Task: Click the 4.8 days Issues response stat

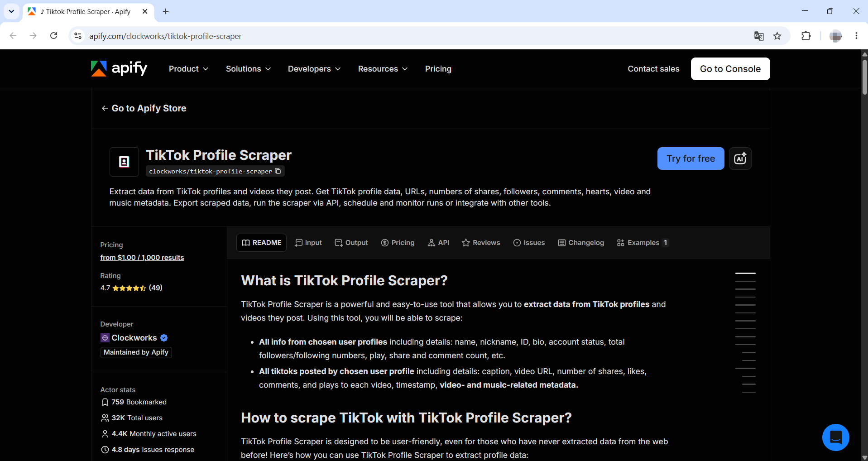Action: click(148, 450)
